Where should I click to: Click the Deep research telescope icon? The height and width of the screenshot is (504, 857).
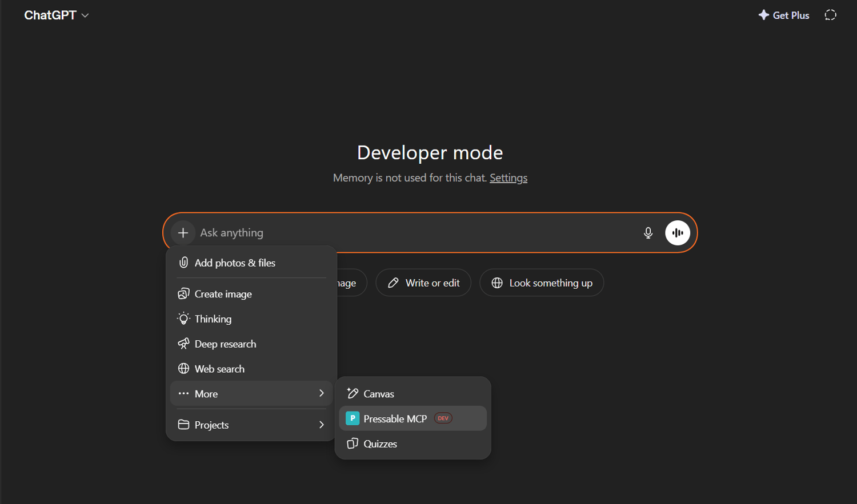(183, 344)
